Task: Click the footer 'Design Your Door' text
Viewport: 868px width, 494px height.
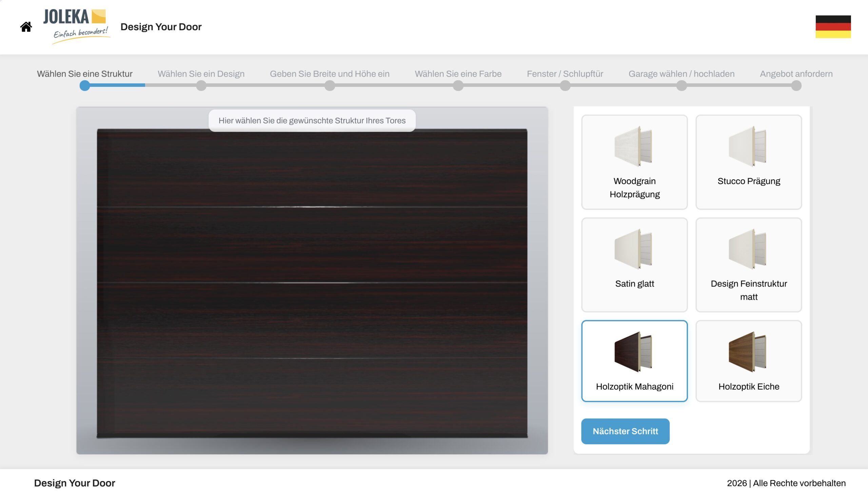Action: coord(75,483)
